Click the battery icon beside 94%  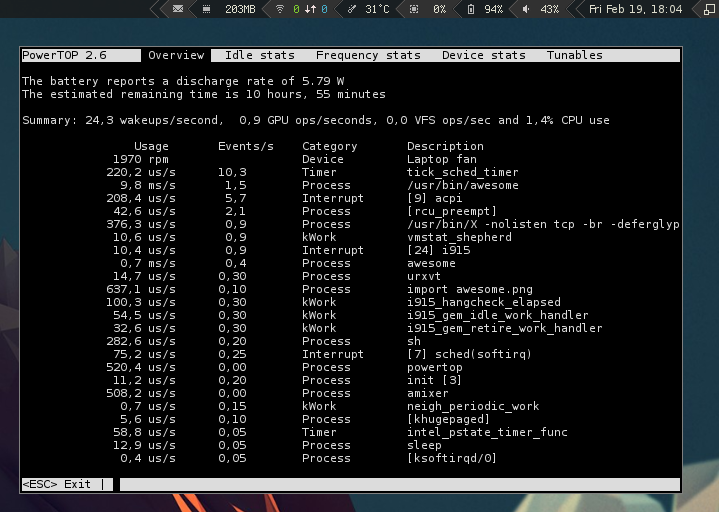coord(470,9)
